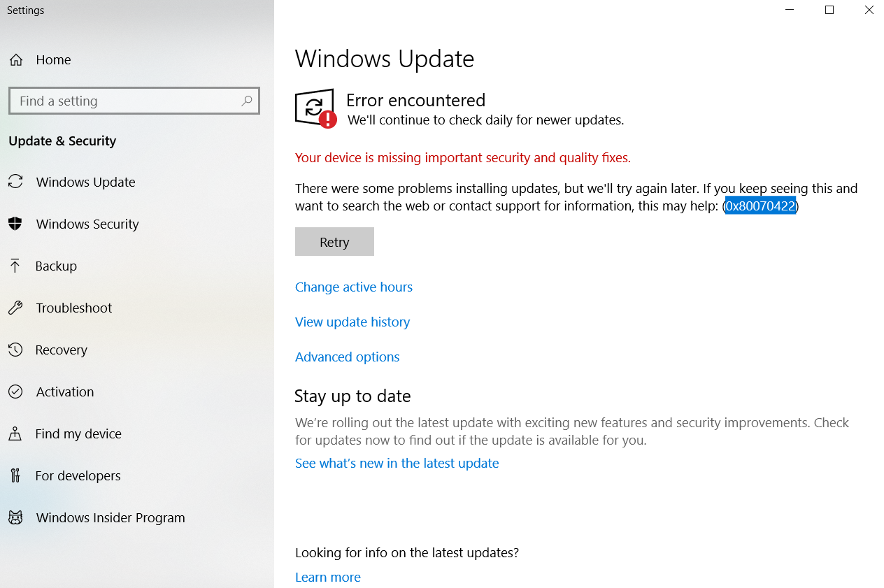Click the Troubleshoot wrench icon
884x588 pixels.
click(x=15, y=308)
